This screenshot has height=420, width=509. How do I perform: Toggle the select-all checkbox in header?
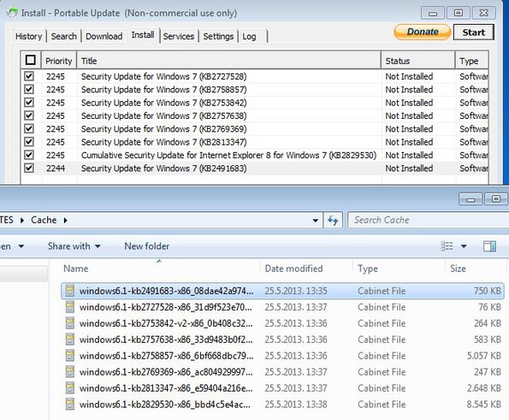pos(31,60)
